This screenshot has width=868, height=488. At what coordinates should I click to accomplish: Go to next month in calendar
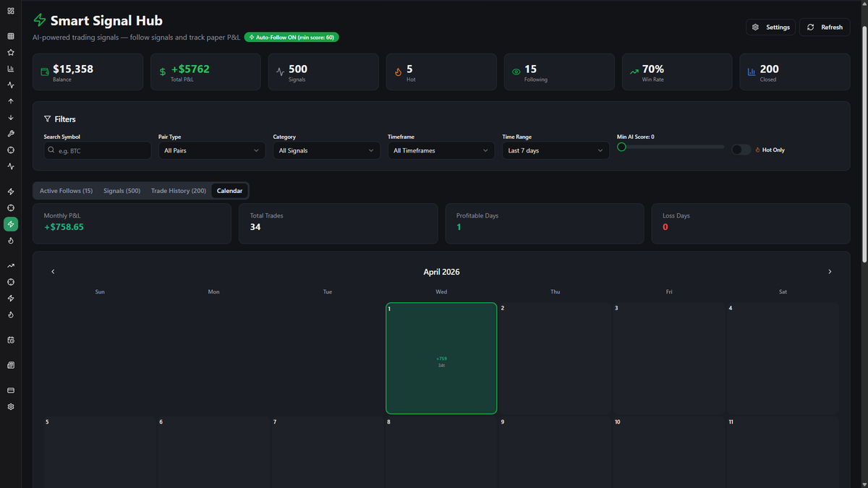tap(830, 272)
